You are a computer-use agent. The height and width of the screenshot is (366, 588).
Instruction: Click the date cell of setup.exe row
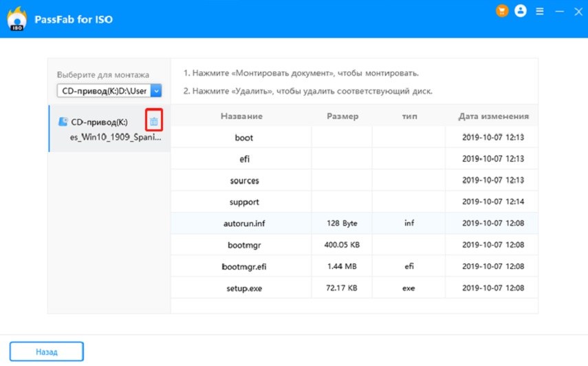coord(493,288)
